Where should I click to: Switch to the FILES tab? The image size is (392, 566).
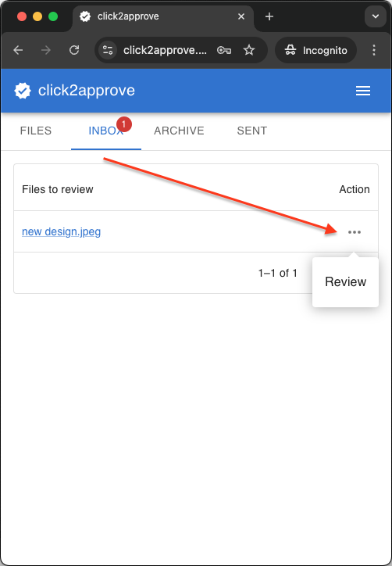(x=36, y=131)
